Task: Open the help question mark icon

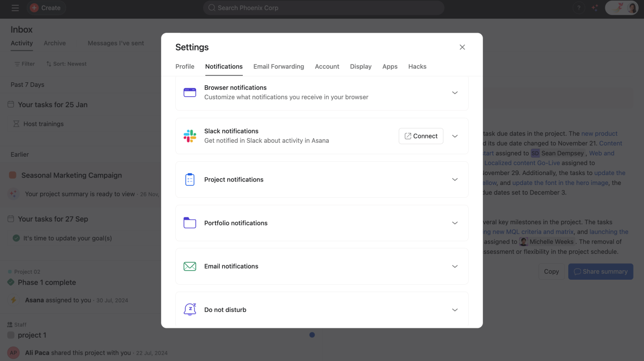Action: coord(578,8)
